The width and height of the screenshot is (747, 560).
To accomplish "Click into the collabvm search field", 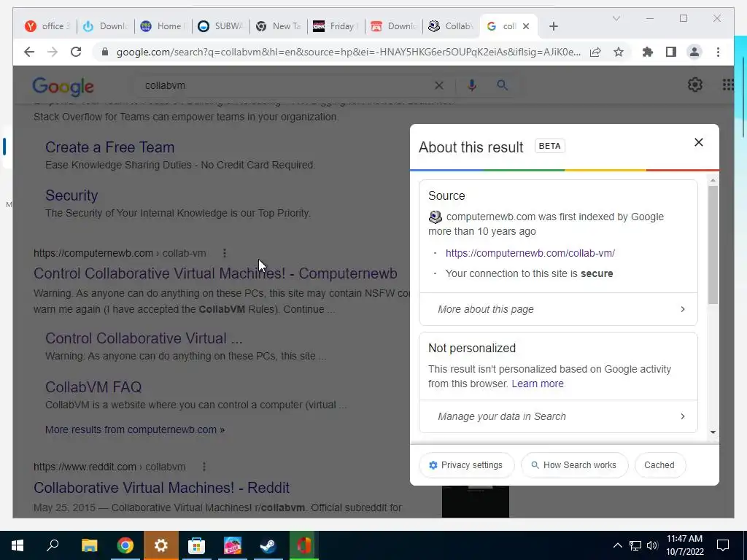I will click(x=286, y=86).
